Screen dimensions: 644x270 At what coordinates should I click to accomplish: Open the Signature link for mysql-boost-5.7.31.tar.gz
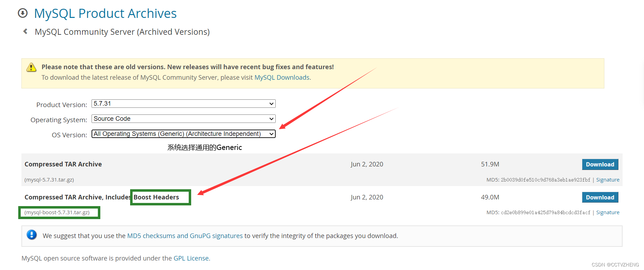pos(608,212)
